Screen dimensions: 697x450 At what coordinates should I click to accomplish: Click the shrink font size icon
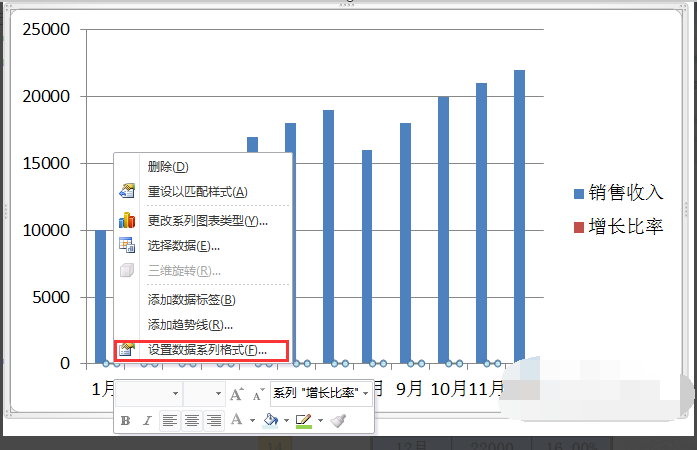[x=258, y=394]
